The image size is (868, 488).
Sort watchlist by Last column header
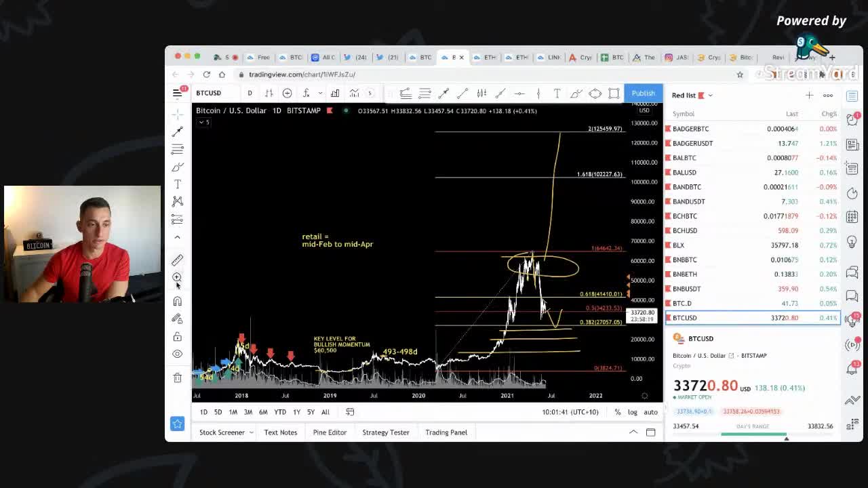pyautogui.click(x=791, y=114)
